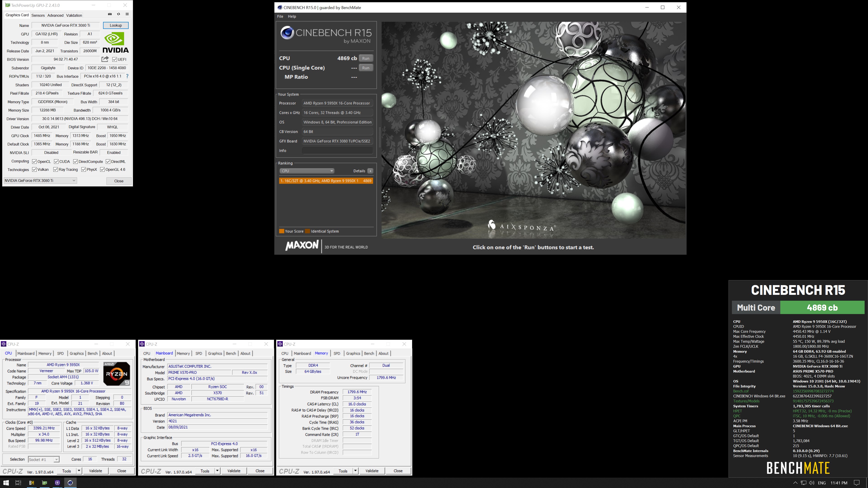This screenshot has height=488, width=868.
Task: Click the Ranking Details arrow icon in Cinebench
Action: [370, 171]
